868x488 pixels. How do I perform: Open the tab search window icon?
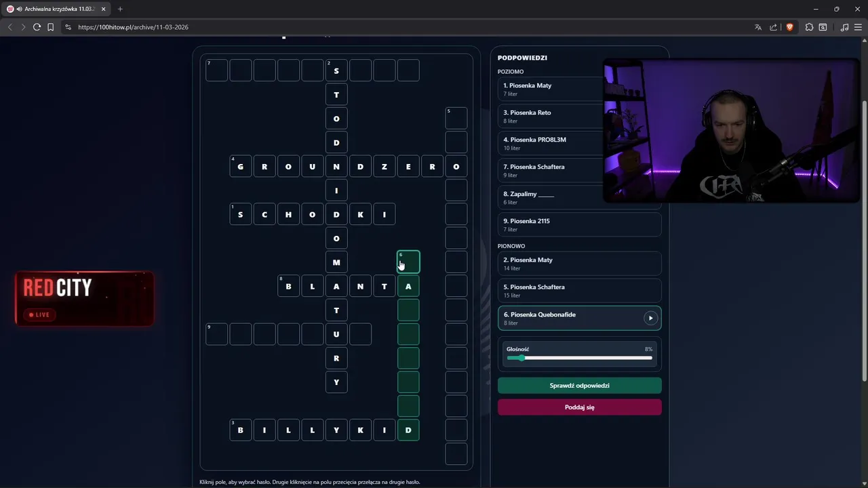(823, 27)
